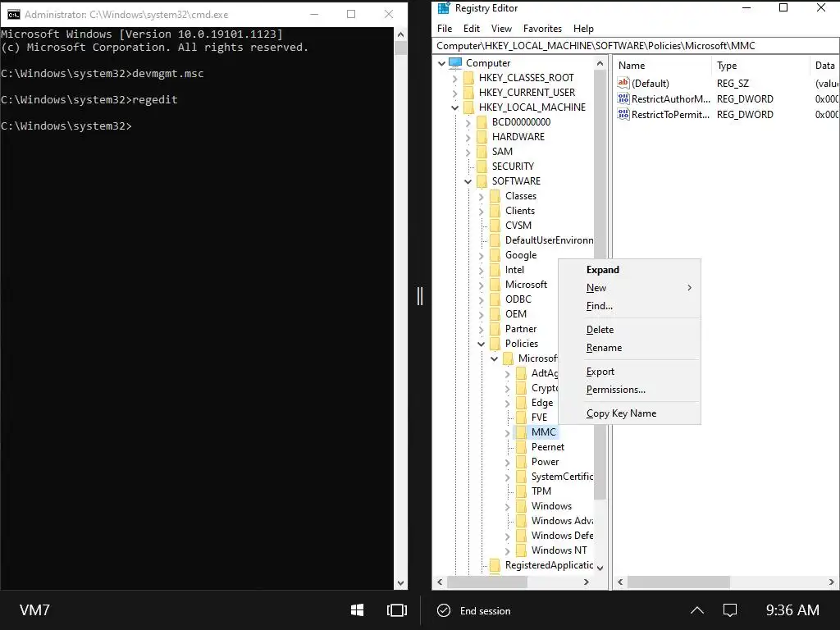840x630 pixels.
Task: Click the Type column header
Action: point(760,66)
